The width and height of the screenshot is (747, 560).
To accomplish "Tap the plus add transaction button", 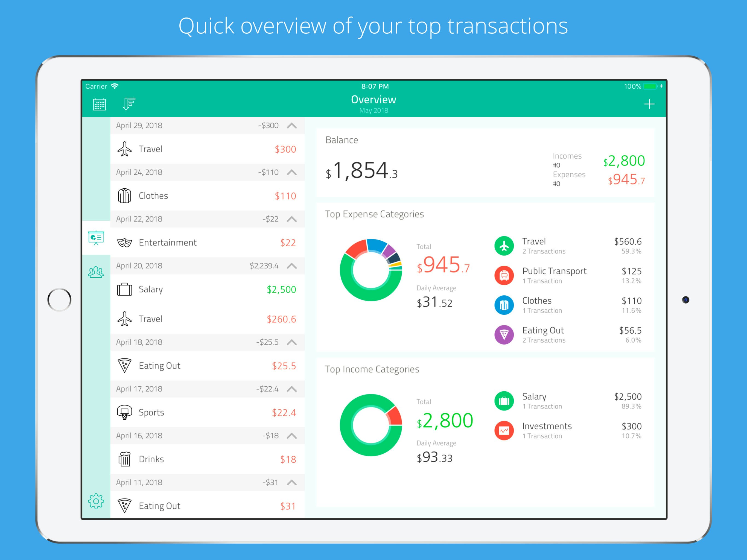I will tap(649, 104).
